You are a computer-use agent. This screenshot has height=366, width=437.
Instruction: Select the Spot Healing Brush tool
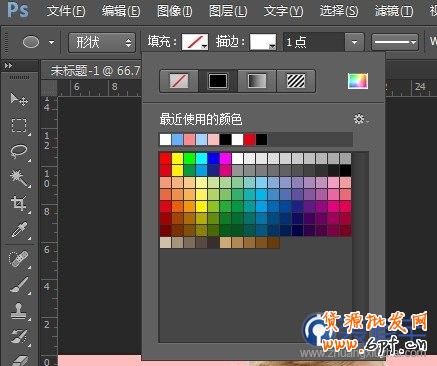point(19,259)
